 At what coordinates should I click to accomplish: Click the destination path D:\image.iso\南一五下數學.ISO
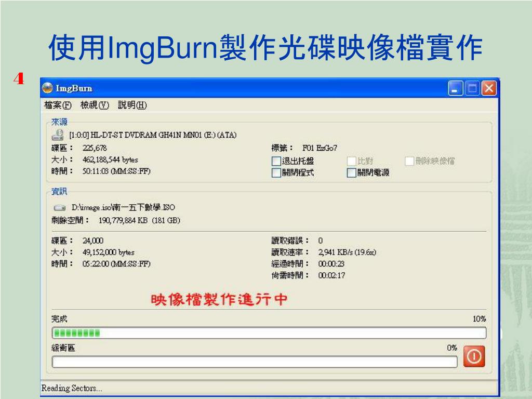(x=123, y=207)
